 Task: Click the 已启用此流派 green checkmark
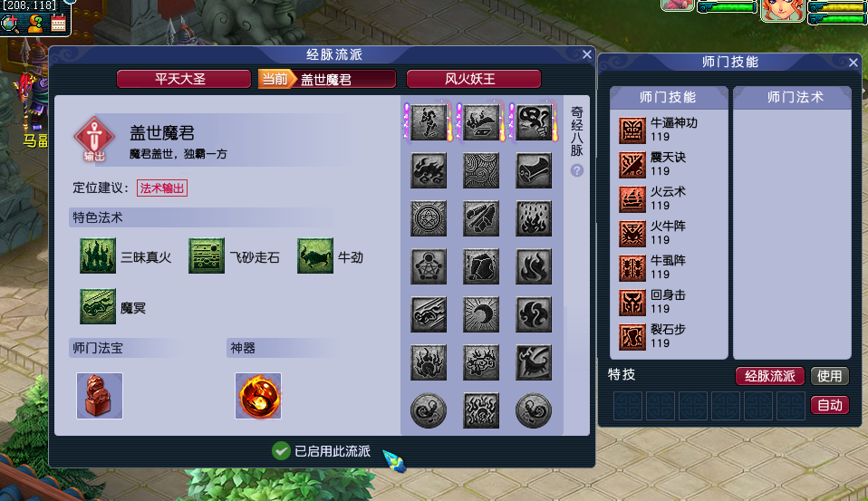click(x=281, y=451)
